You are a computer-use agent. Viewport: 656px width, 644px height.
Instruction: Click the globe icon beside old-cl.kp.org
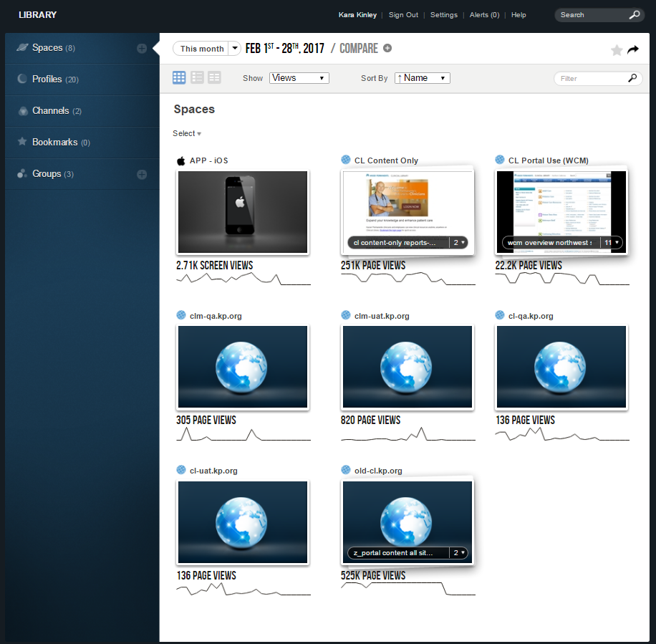[x=346, y=471]
